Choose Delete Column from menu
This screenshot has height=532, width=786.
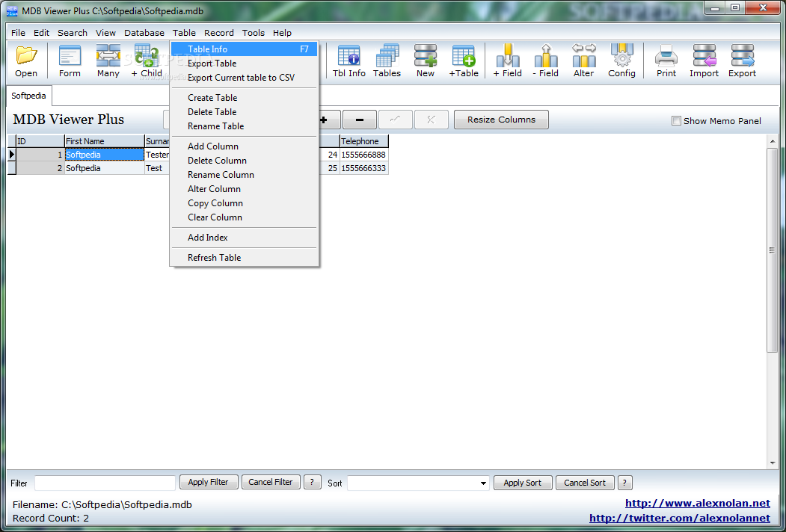(x=244, y=161)
